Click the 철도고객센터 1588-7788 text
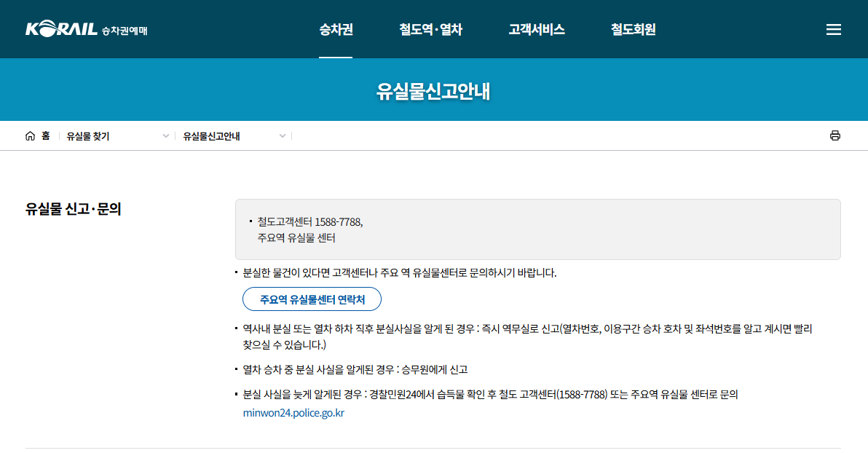 point(310,222)
